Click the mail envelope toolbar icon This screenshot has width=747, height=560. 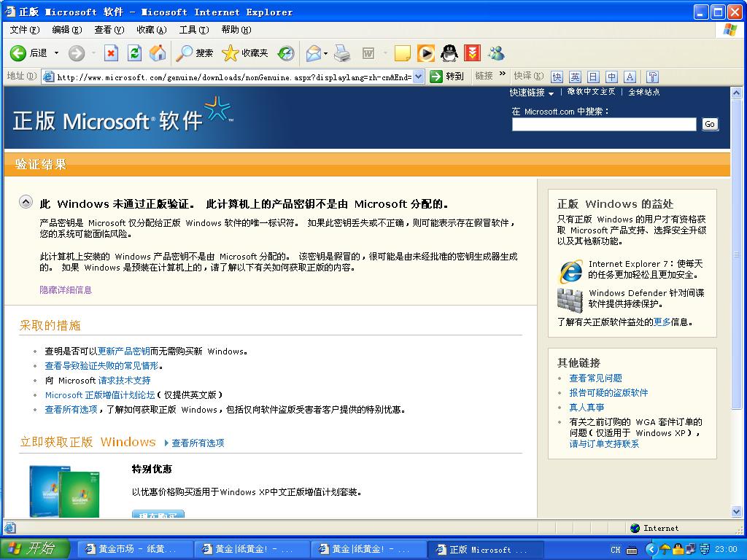(x=314, y=52)
